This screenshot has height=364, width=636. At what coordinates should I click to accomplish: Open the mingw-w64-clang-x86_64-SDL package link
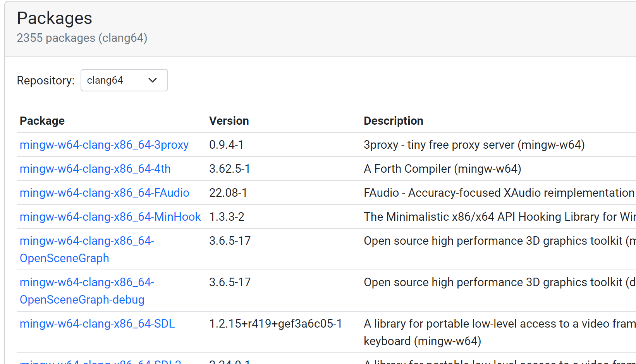(x=97, y=324)
